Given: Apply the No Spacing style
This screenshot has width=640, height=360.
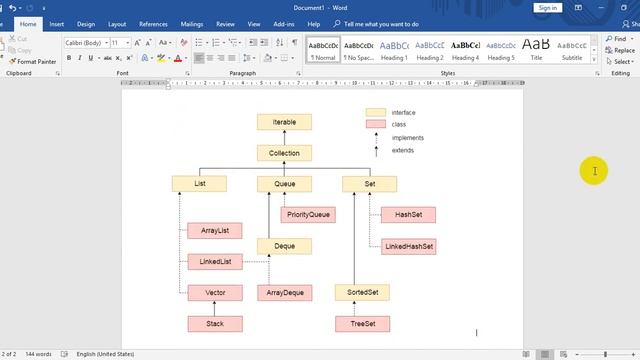Looking at the screenshot, I should 359,50.
